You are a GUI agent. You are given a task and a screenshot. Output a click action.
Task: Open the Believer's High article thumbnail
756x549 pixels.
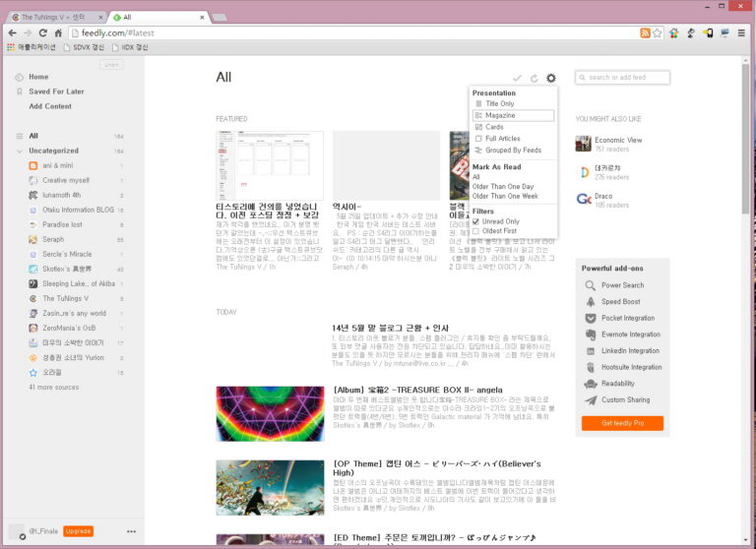click(270, 488)
